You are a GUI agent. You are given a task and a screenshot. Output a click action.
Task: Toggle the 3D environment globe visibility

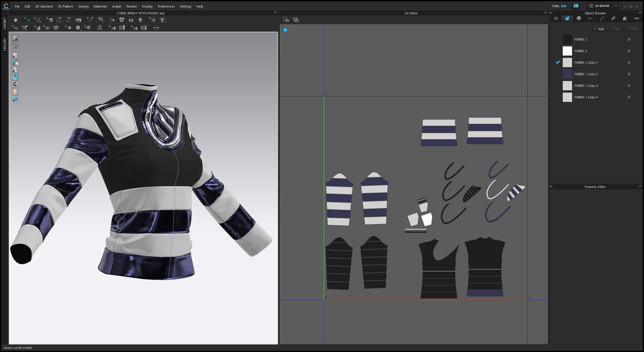pos(15,99)
